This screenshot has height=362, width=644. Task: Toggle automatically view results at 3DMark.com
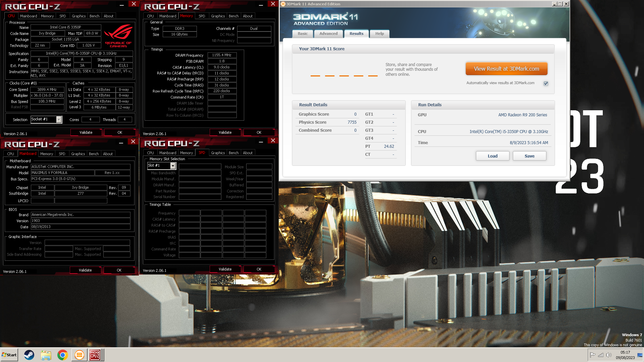546,83
